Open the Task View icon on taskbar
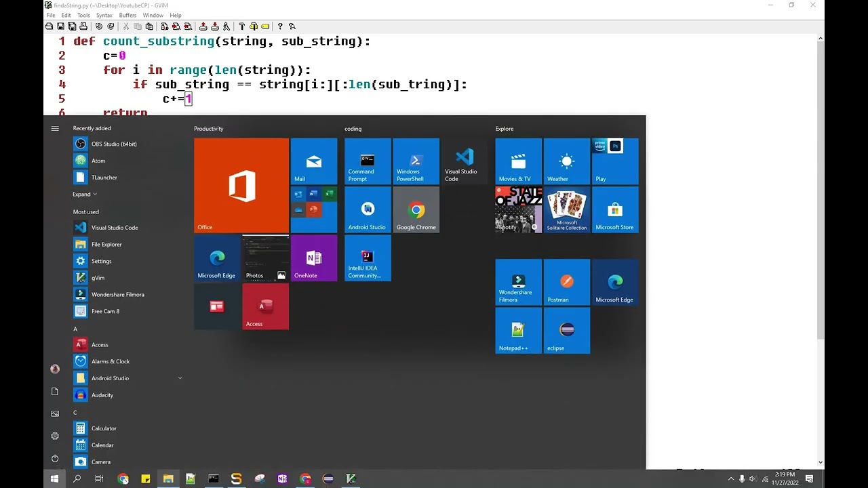 [99, 479]
